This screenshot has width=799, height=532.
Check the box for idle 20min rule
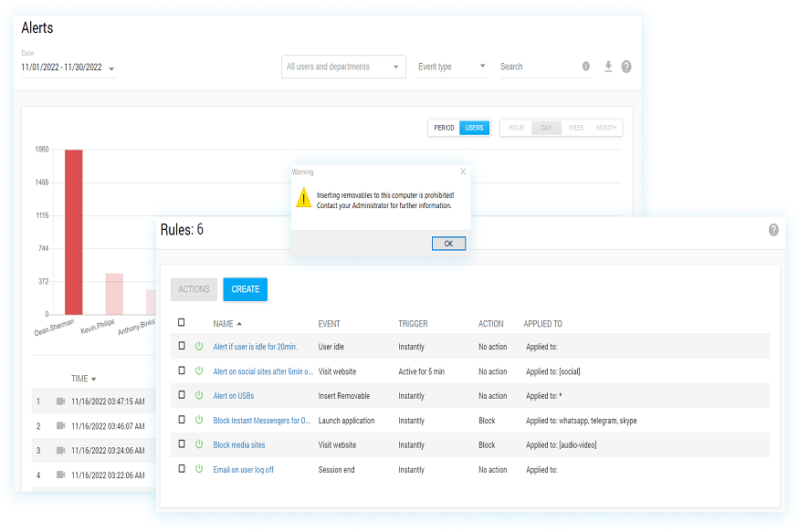click(x=182, y=346)
